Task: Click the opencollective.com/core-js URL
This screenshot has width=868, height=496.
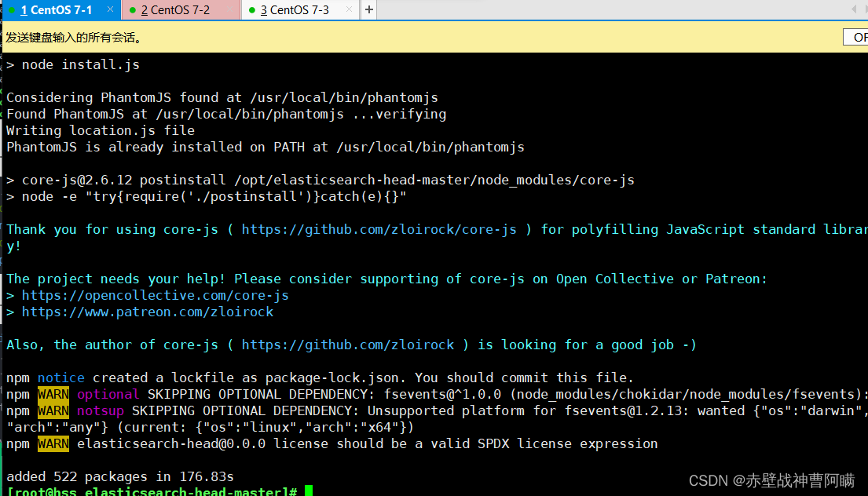Action: [x=155, y=295]
